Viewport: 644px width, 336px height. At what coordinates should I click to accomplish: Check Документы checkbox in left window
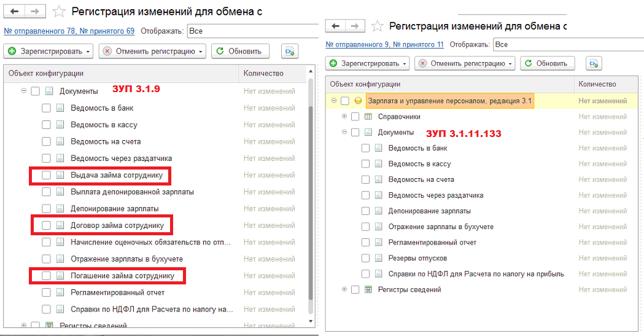point(36,91)
